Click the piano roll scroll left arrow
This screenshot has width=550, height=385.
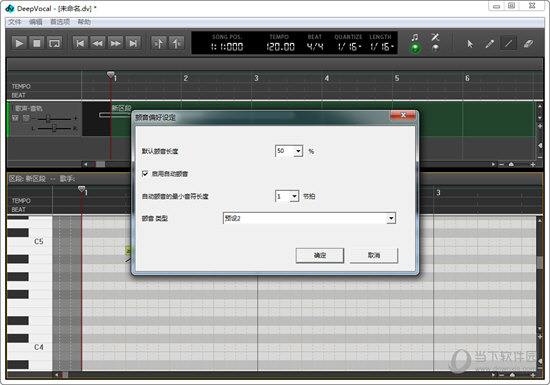coord(57,375)
